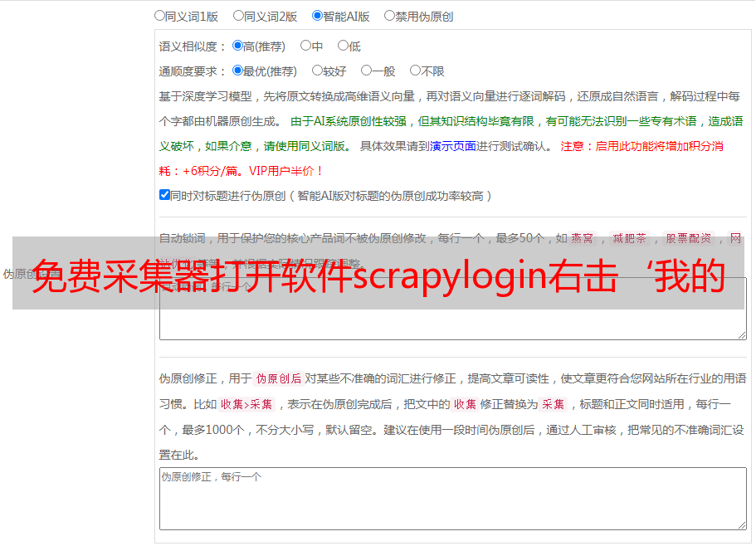This screenshot has width=756, height=546.
Task: Set 通顺度要求 to 较好
Action: [x=317, y=71]
